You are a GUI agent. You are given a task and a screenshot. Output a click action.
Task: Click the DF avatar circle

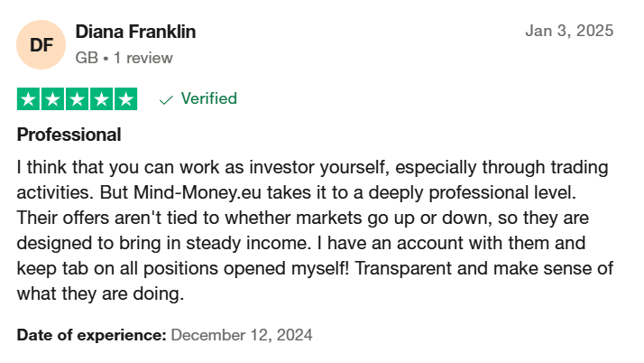point(41,44)
